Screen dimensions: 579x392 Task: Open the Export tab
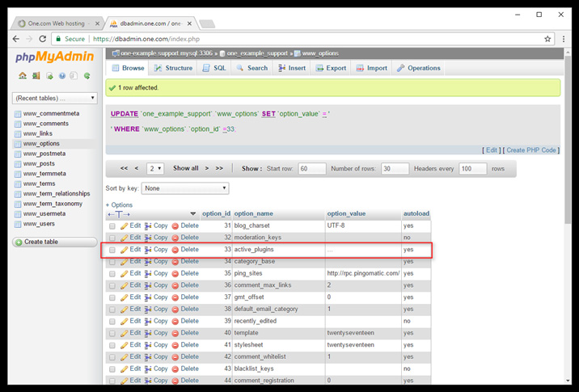tap(330, 69)
